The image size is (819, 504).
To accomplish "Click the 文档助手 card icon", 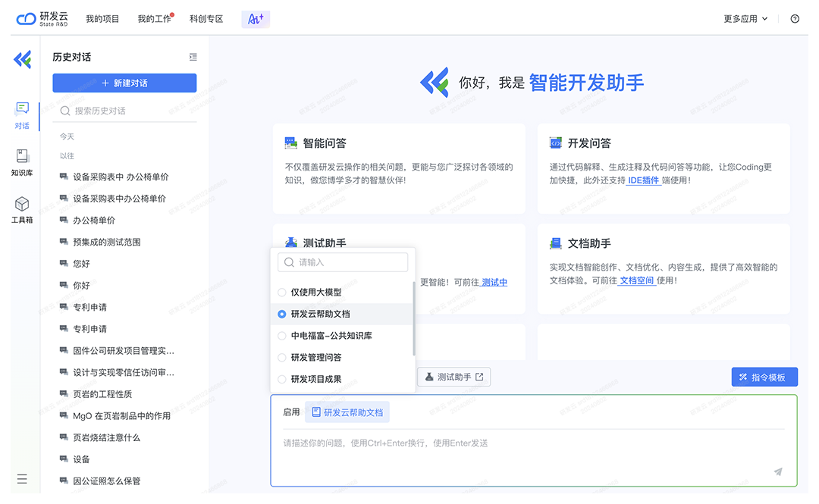I will pos(555,243).
